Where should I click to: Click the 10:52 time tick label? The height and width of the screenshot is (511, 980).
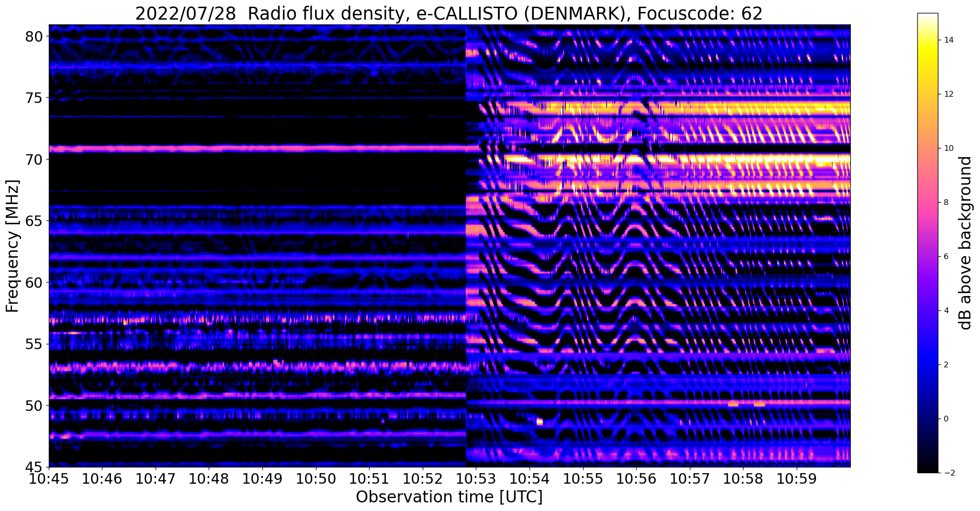point(423,478)
